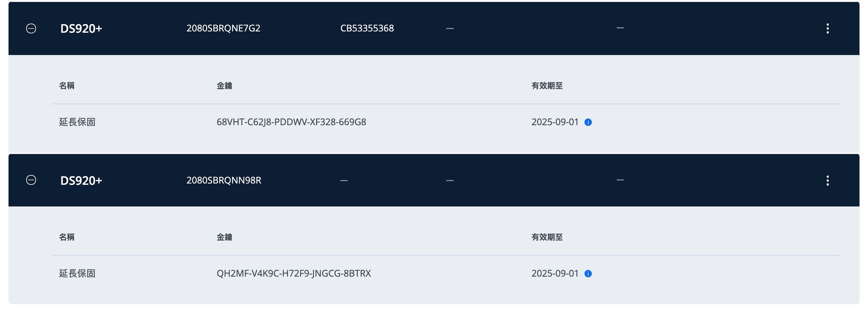868x310 pixels.
Task: Open more options for device 2080SBRQNE7G2
Action: [x=827, y=29]
